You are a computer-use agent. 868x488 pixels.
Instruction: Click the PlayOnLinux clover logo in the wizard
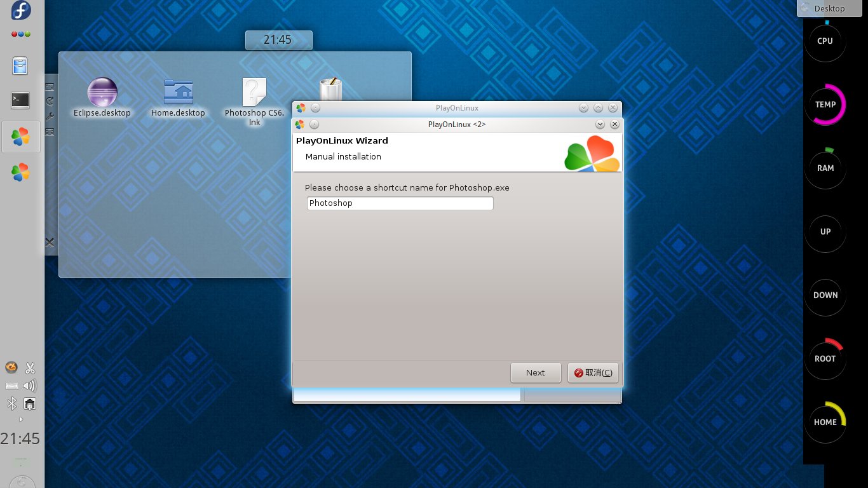[x=592, y=154]
